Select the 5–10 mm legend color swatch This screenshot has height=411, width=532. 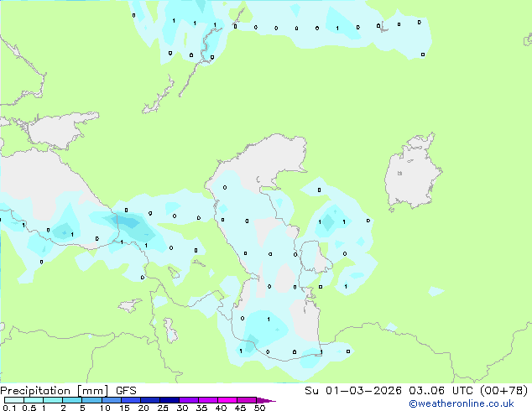91,400
